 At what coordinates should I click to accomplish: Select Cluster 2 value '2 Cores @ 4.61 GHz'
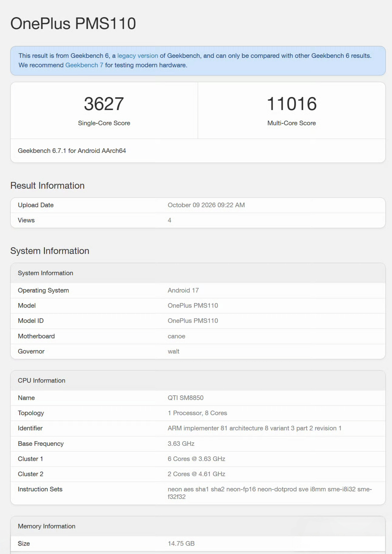tap(196, 474)
